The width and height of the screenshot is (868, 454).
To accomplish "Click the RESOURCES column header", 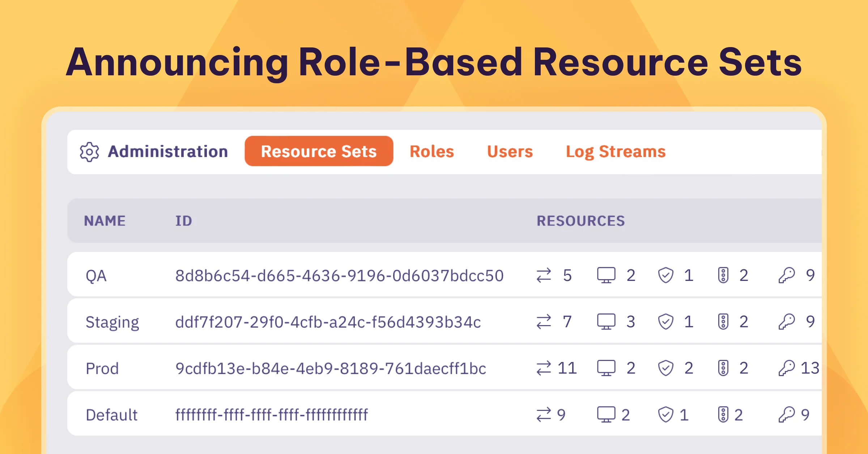I will click(x=581, y=221).
